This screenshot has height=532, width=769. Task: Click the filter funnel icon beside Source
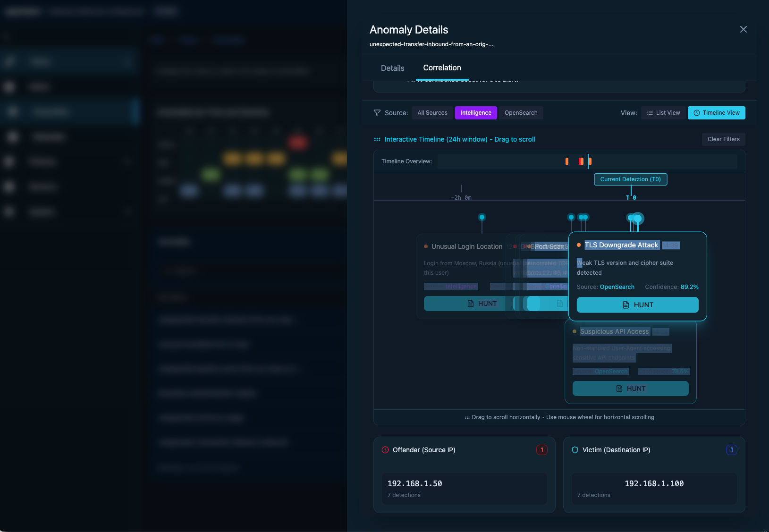click(x=378, y=113)
